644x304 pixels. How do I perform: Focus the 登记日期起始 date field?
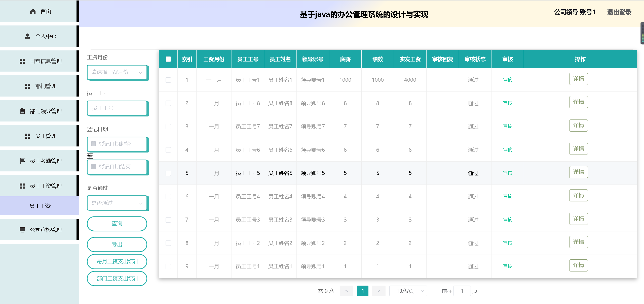pyautogui.click(x=117, y=144)
